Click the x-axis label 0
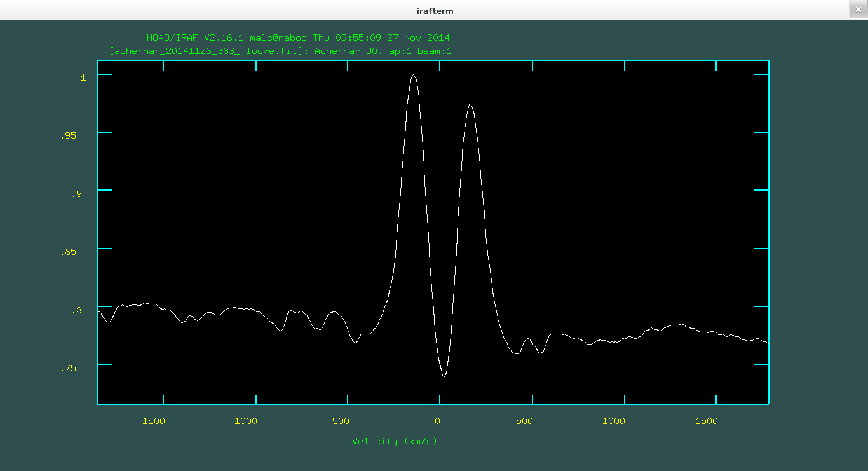The height and width of the screenshot is (471, 868). [x=437, y=421]
